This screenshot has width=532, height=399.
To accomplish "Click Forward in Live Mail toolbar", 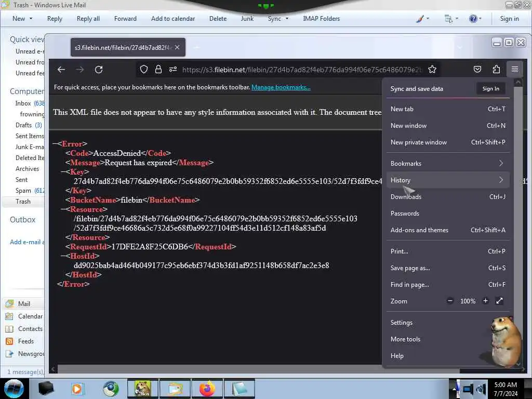I will [125, 19].
